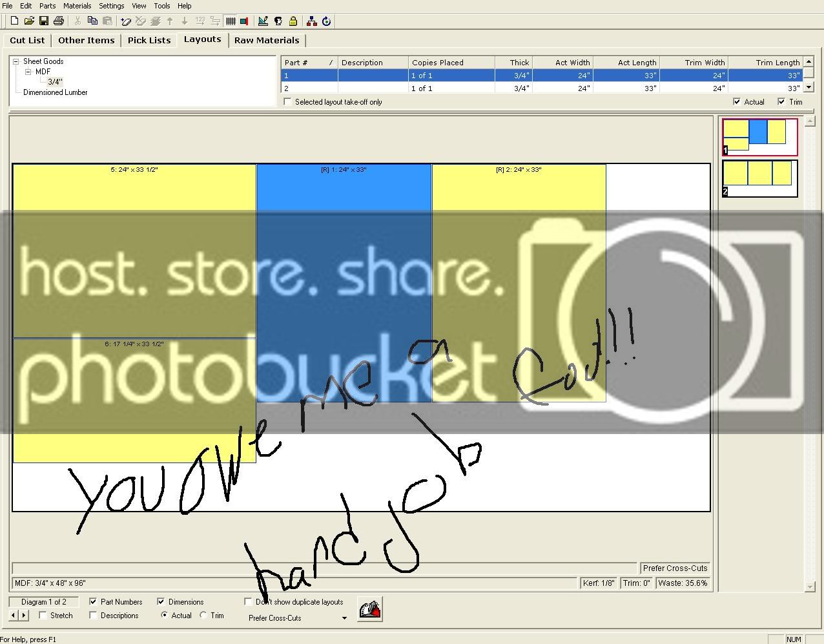Click the move up arrow icon
Screen dimensions: 824x644
tap(170, 21)
